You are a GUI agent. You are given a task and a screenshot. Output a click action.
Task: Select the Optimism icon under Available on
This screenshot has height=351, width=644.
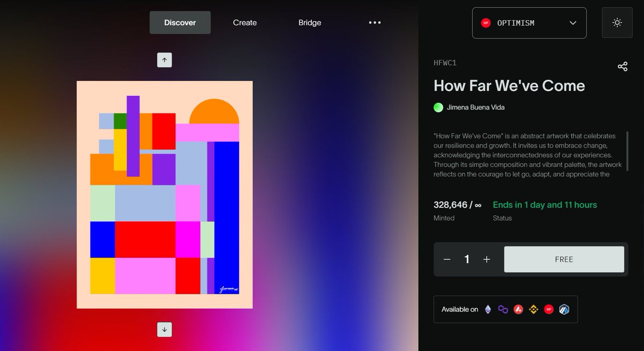tap(548, 310)
